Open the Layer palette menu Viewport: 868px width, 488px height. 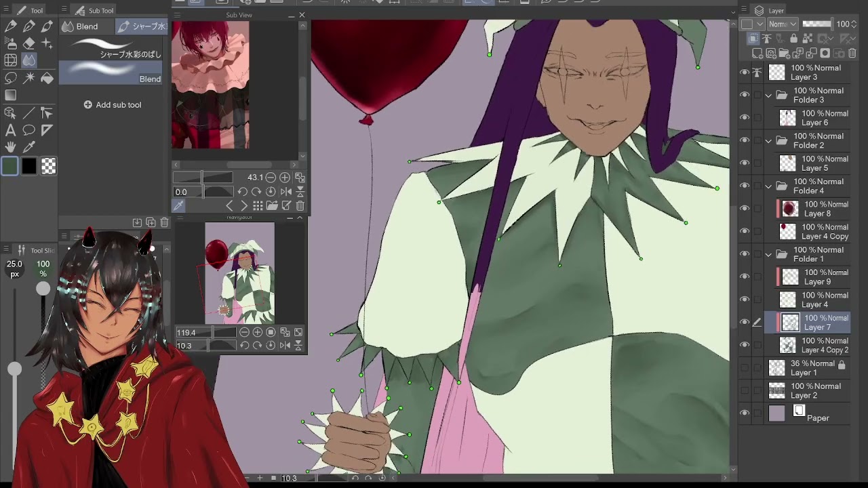(744, 10)
